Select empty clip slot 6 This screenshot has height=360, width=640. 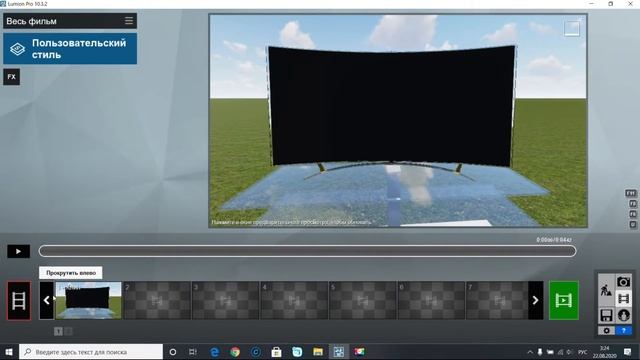(431, 300)
